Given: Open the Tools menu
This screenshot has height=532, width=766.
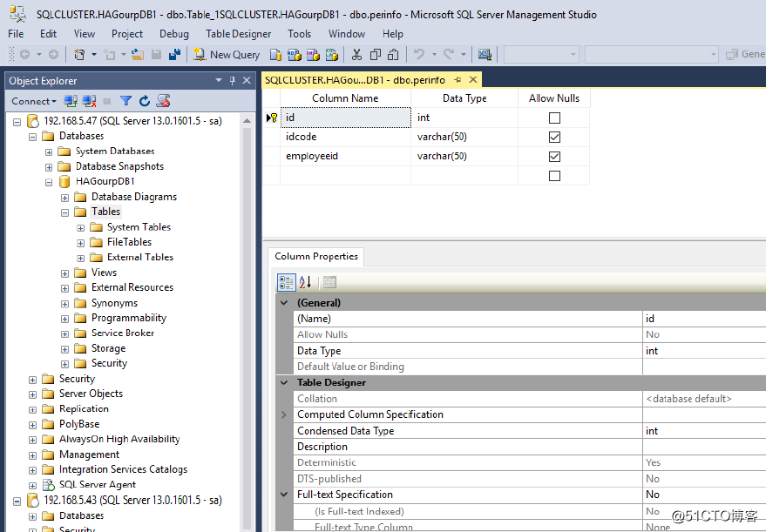Looking at the screenshot, I should tap(300, 34).
